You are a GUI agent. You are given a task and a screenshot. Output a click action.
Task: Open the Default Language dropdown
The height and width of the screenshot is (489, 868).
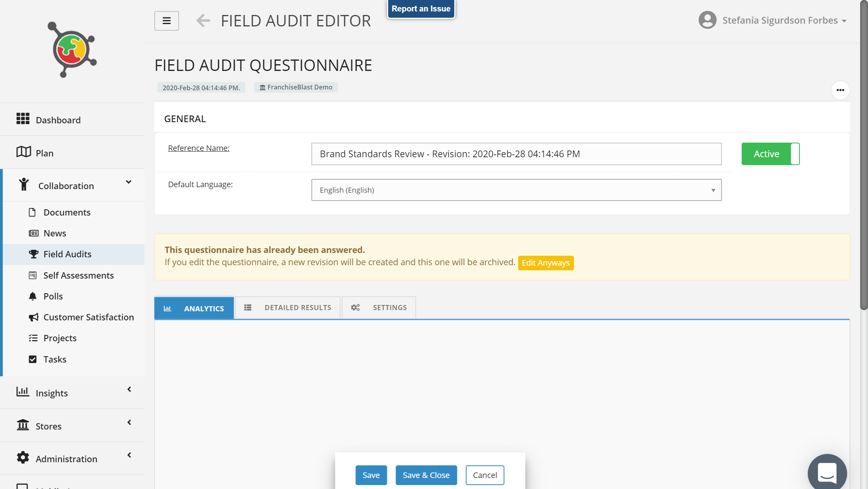(516, 190)
